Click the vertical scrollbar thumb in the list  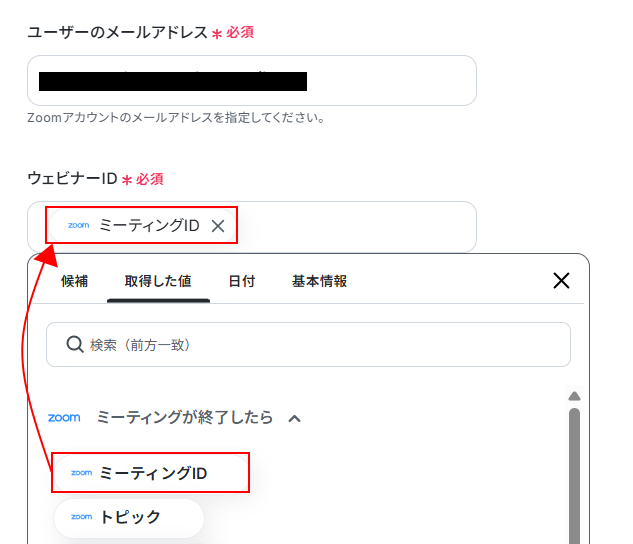574,476
